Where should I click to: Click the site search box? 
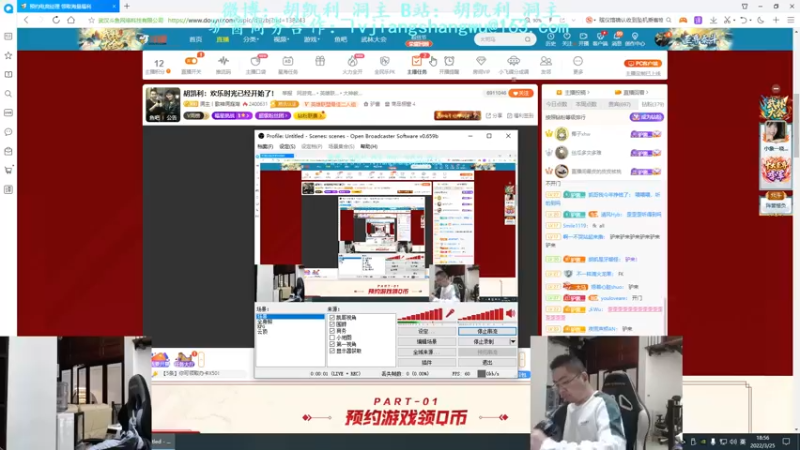[504, 39]
